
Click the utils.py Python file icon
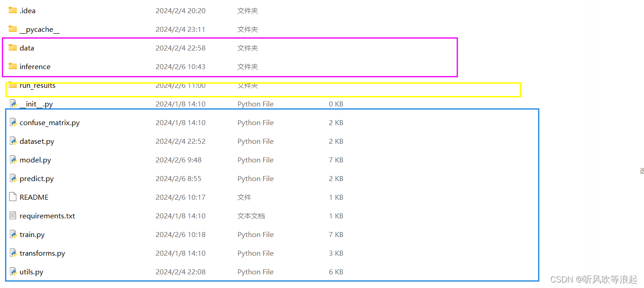tap(13, 272)
